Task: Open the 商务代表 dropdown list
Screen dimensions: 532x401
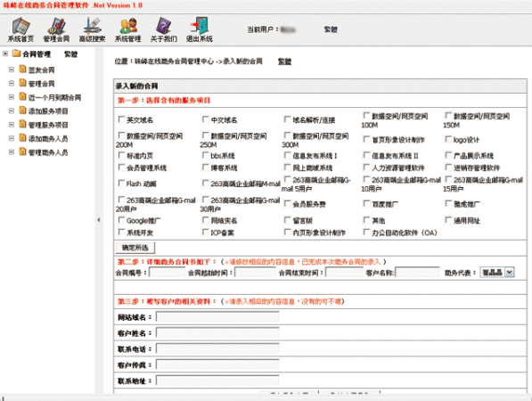Action: click(497, 273)
